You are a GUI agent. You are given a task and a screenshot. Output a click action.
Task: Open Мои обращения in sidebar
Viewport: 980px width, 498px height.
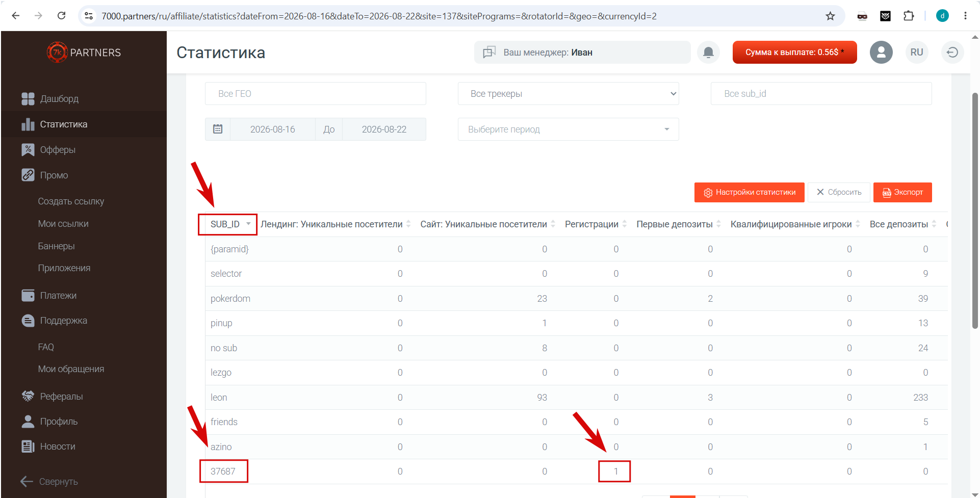(x=71, y=369)
